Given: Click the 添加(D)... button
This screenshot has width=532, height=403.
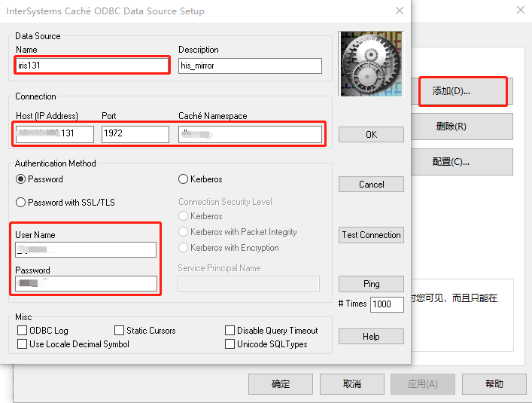Looking at the screenshot, I should pos(462,91).
